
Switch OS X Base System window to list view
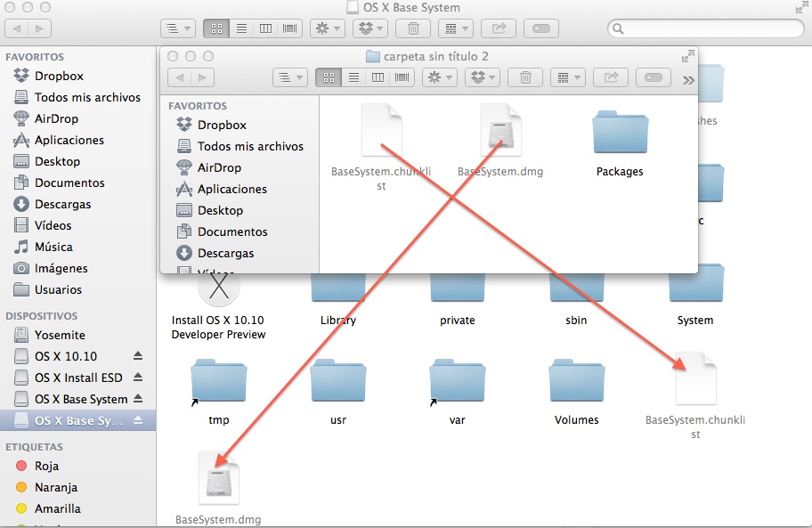point(241,28)
